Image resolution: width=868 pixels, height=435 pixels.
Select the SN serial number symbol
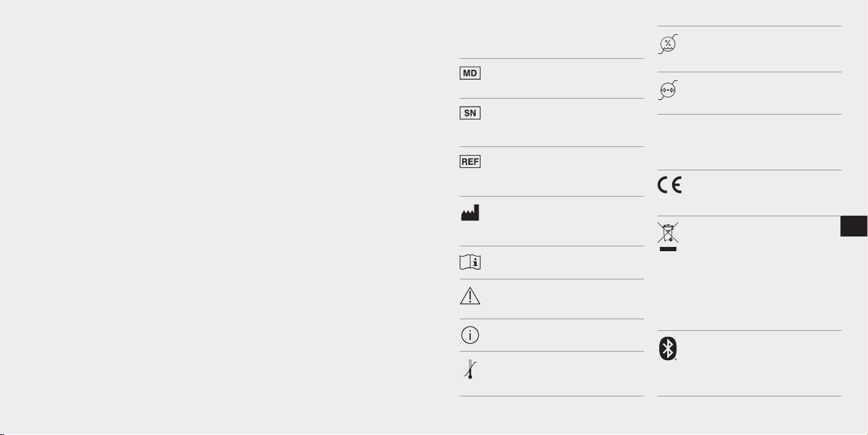click(470, 113)
